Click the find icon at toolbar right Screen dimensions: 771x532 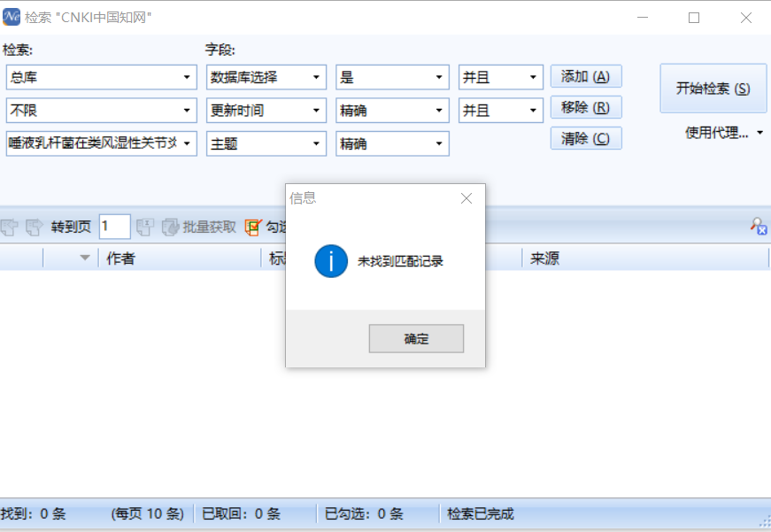coord(759,227)
